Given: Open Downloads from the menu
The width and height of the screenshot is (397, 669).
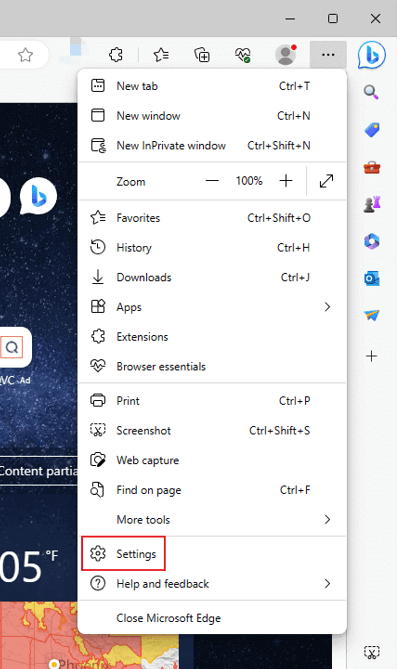Looking at the screenshot, I should [x=212, y=277].
